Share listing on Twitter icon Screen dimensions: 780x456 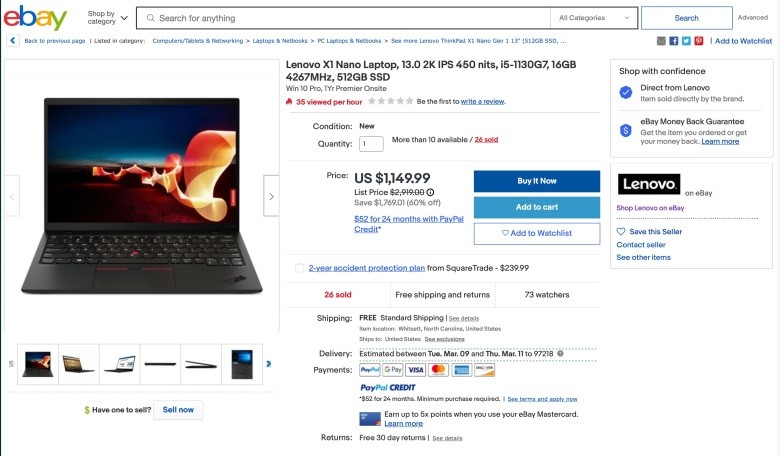(x=686, y=41)
